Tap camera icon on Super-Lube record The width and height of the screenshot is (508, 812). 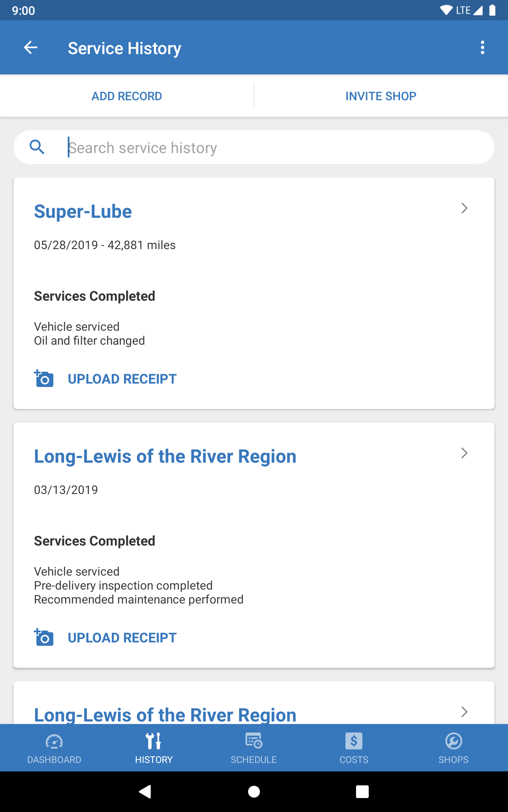(44, 379)
